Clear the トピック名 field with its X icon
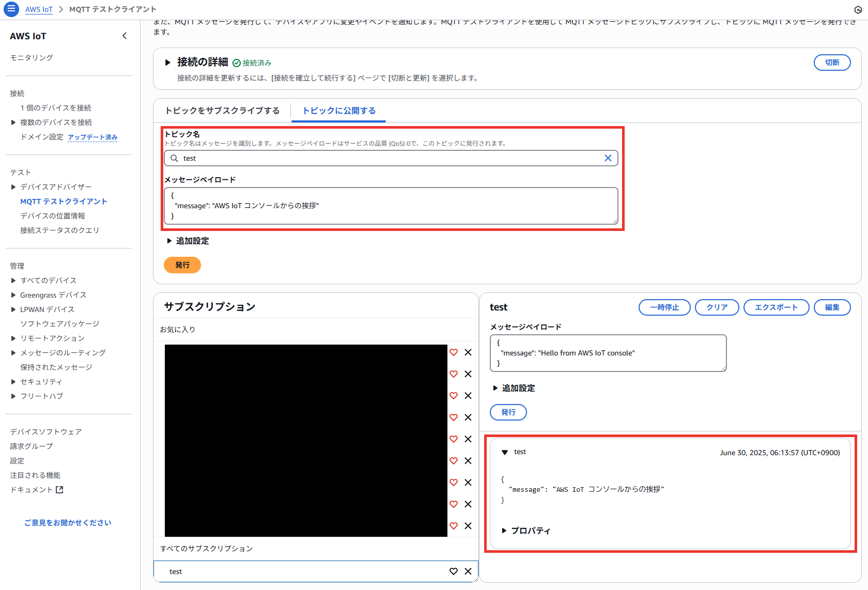This screenshot has height=590, width=868. coord(608,158)
